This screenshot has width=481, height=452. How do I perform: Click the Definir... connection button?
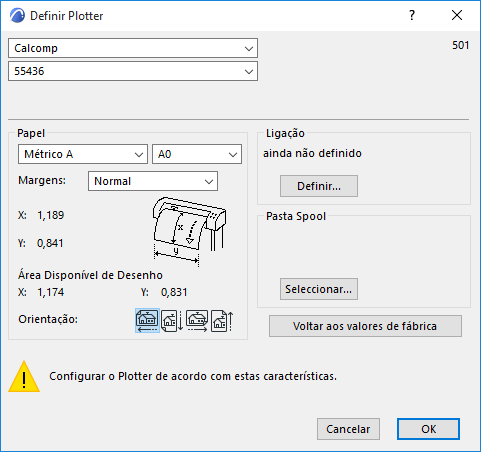pos(319,186)
